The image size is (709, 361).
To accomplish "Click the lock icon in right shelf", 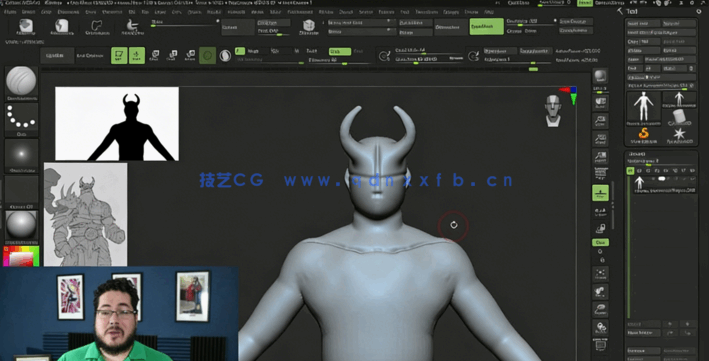I will (x=600, y=228).
